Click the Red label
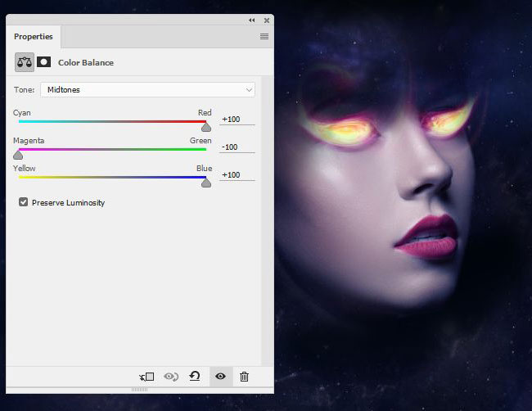 click(205, 112)
